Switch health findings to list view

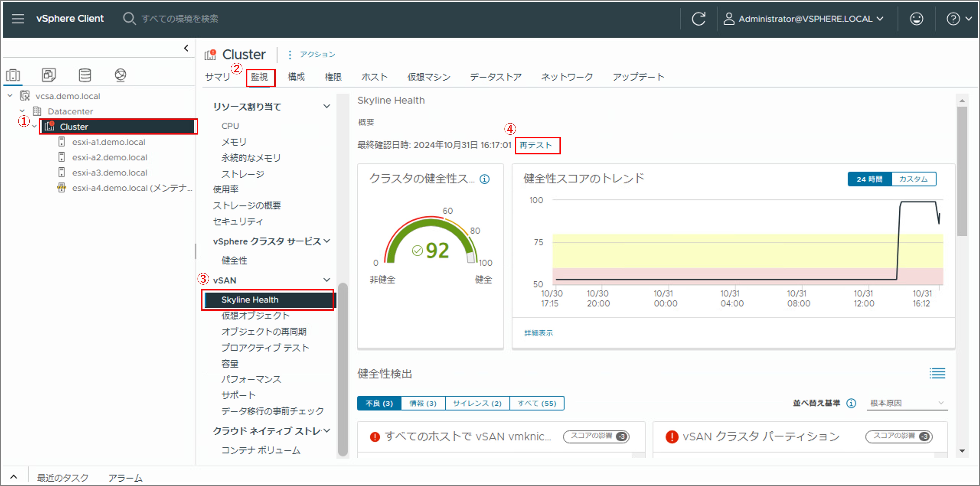pos(937,373)
